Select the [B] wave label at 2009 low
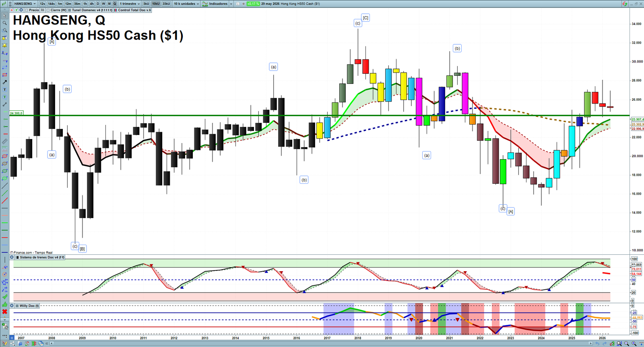This screenshot has width=644, height=347. [x=82, y=249]
